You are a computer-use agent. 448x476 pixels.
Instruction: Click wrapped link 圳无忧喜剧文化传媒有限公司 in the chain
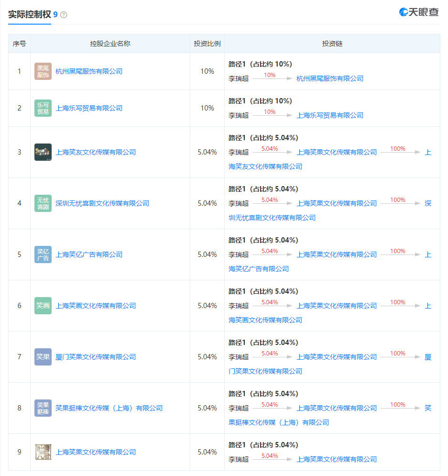pos(272,218)
